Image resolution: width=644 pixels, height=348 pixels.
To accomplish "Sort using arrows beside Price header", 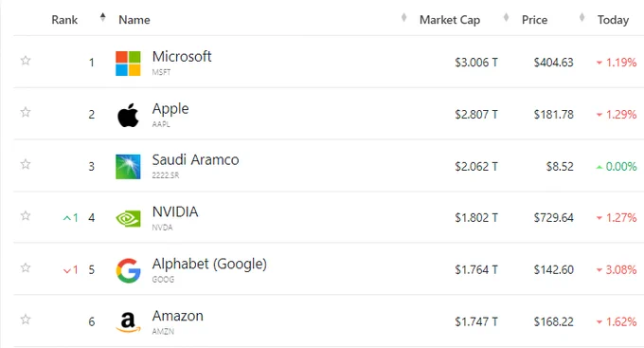I will [x=581, y=17].
